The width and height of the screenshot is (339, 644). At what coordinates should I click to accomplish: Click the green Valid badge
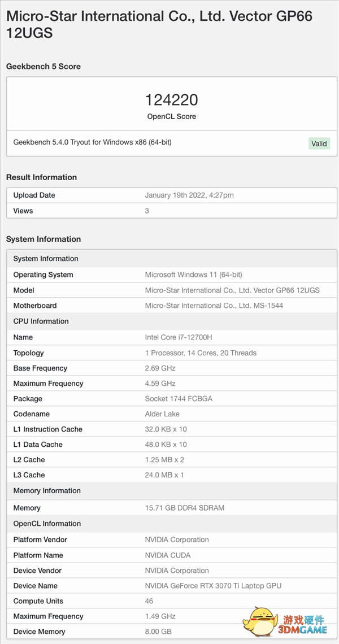coord(319,143)
